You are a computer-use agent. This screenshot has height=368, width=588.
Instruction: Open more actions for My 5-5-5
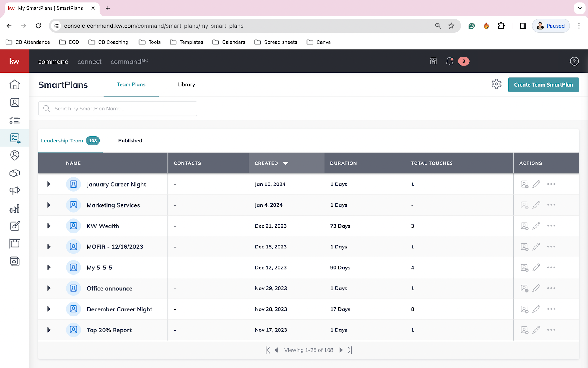(x=551, y=268)
